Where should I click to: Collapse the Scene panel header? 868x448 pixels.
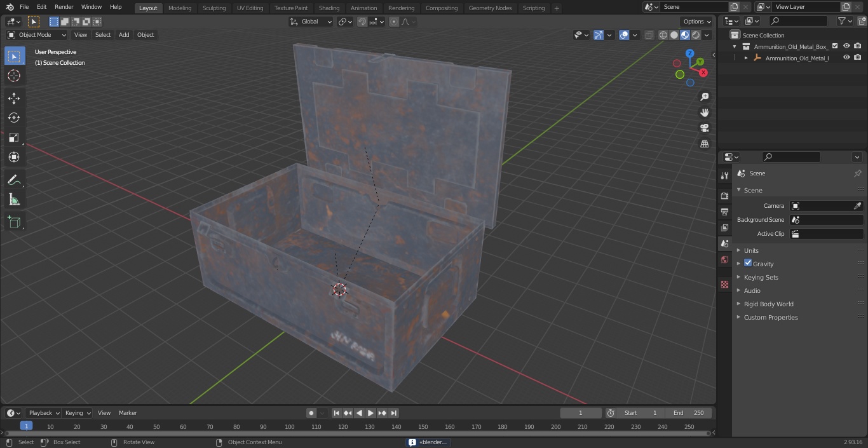(753, 190)
